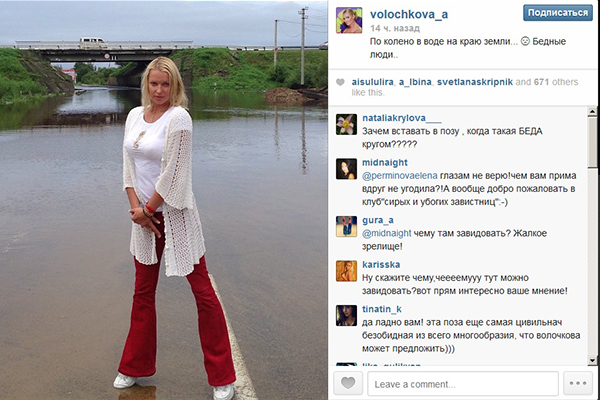600x400 pixels.
Task: Open the @perminovaelena mention link
Action: coord(399,176)
